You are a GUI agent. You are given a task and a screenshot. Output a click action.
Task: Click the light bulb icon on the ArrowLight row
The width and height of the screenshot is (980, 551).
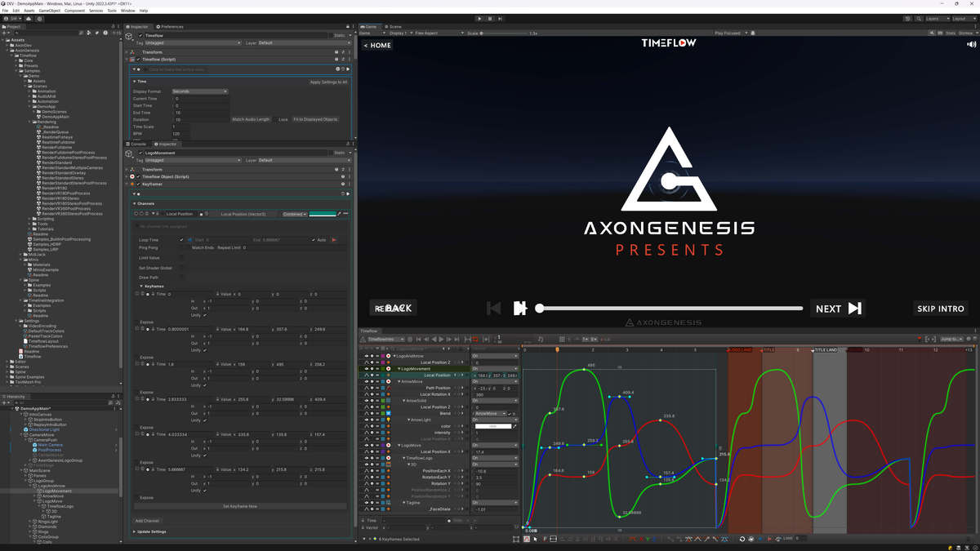tap(389, 420)
